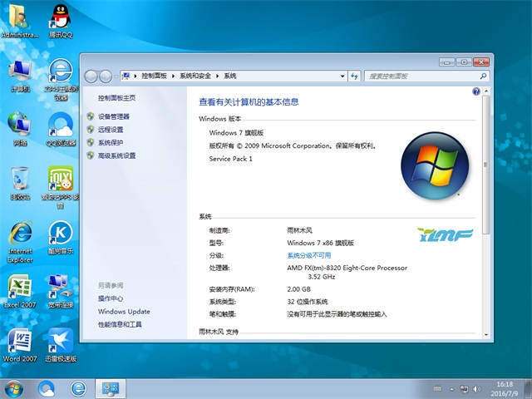Open the Windows Start orb
This screenshot has height=399, width=532.
tap(14, 389)
